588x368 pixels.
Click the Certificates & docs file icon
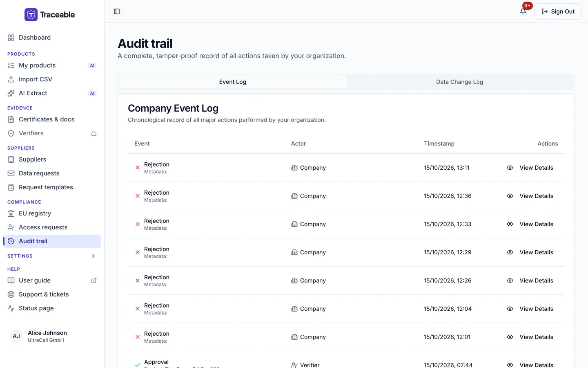click(11, 119)
